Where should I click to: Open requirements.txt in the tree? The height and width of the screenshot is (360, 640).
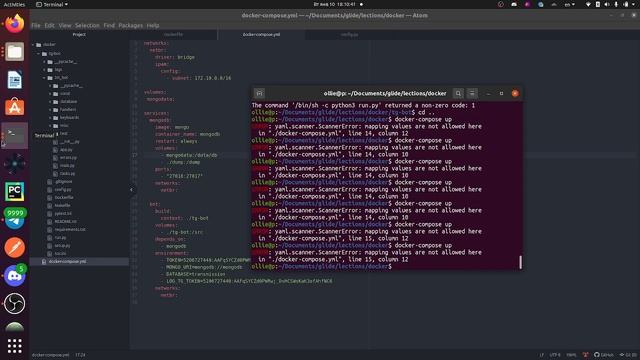tap(70, 229)
